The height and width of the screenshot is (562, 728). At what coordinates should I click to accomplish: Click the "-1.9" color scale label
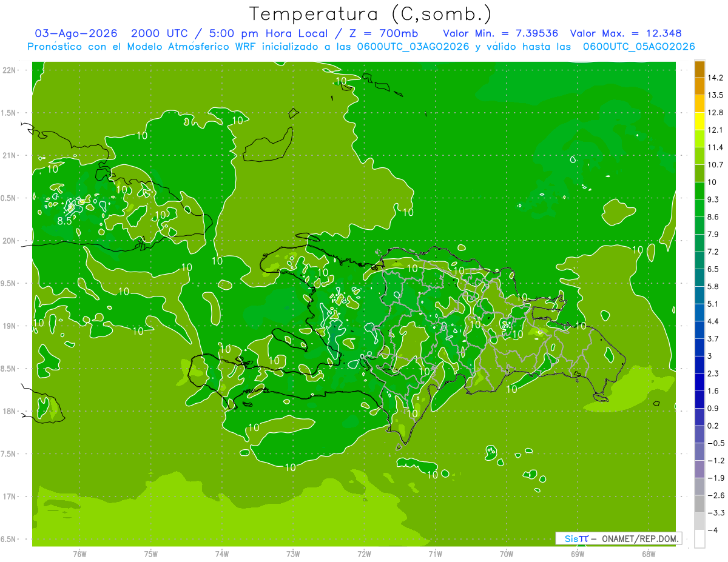pos(716,478)
